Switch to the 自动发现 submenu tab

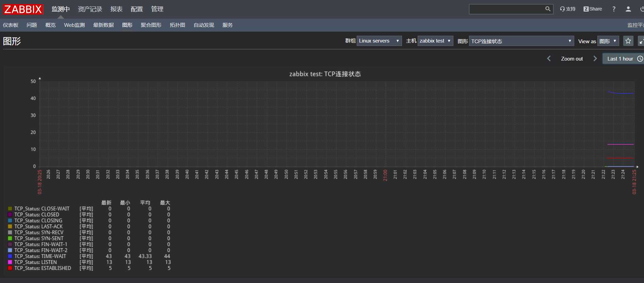204,25
